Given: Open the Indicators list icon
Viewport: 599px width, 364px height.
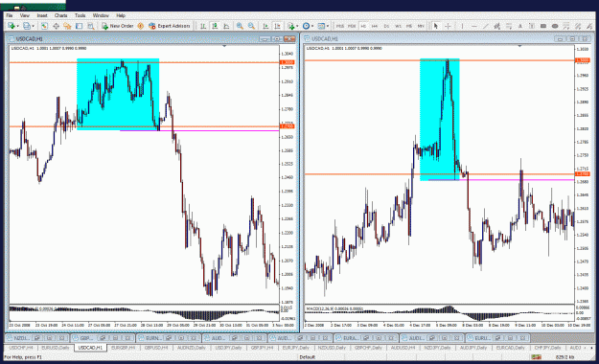Looking at the screenshot, I should coord(291,26).
